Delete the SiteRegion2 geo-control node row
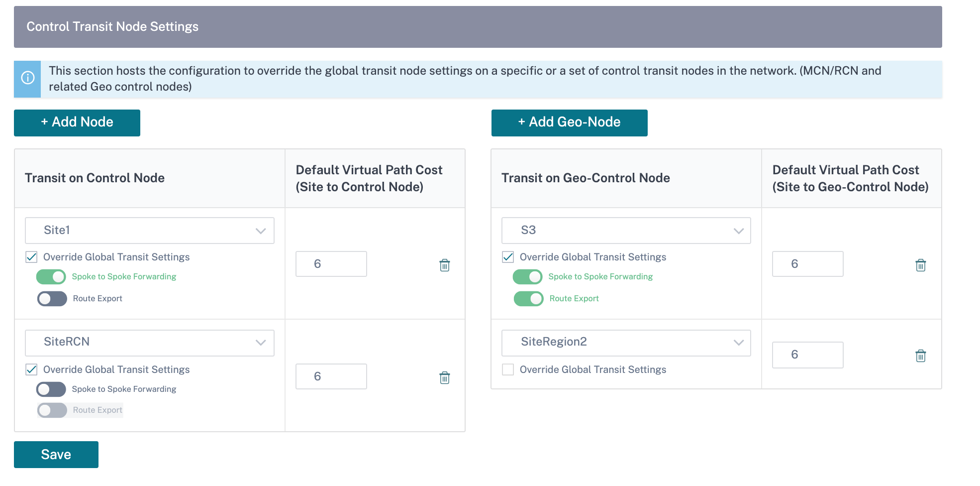The image size is (980, 486). (921, 356)
